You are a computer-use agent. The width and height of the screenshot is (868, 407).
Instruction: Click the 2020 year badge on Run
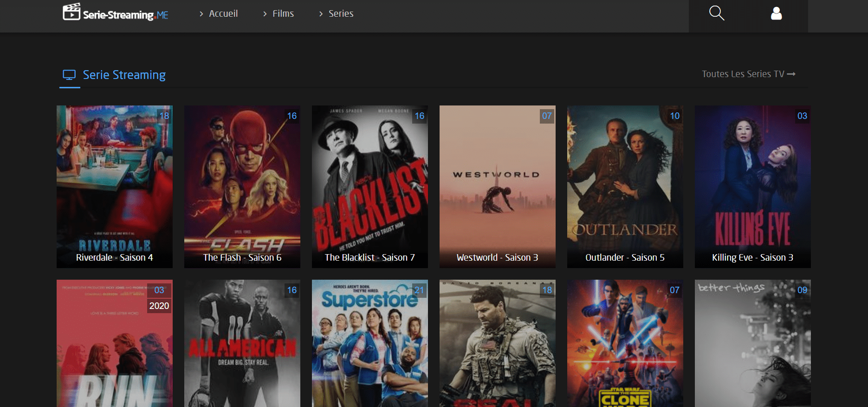[x=159, y=306]
